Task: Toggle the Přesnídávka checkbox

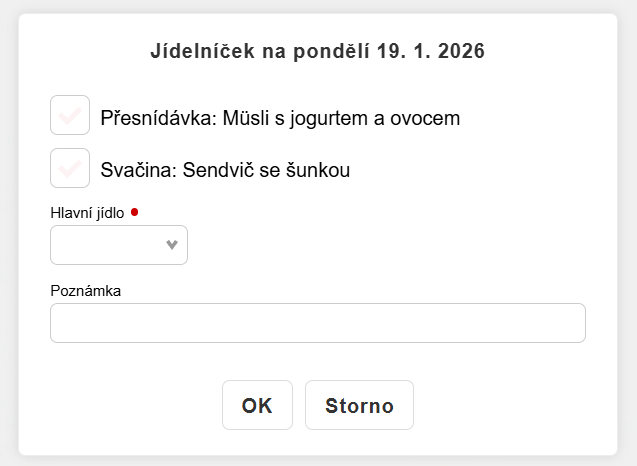Action: (x=70, y=116)
